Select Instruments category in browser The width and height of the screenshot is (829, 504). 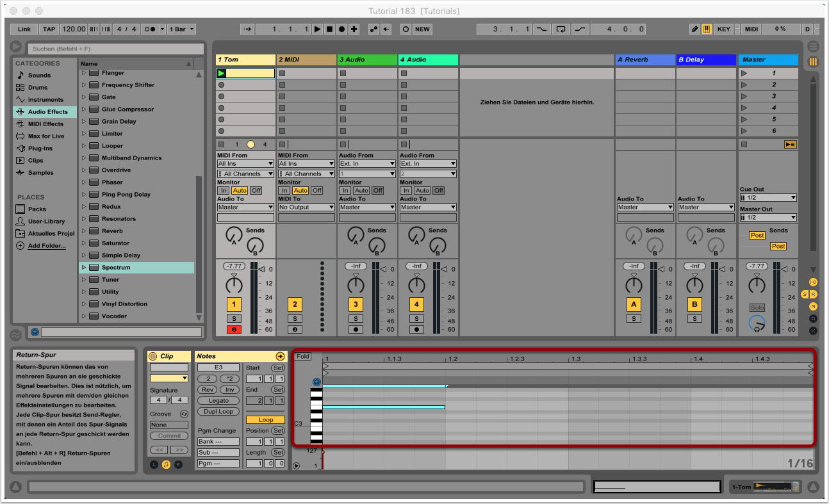[x=45, y=100]
